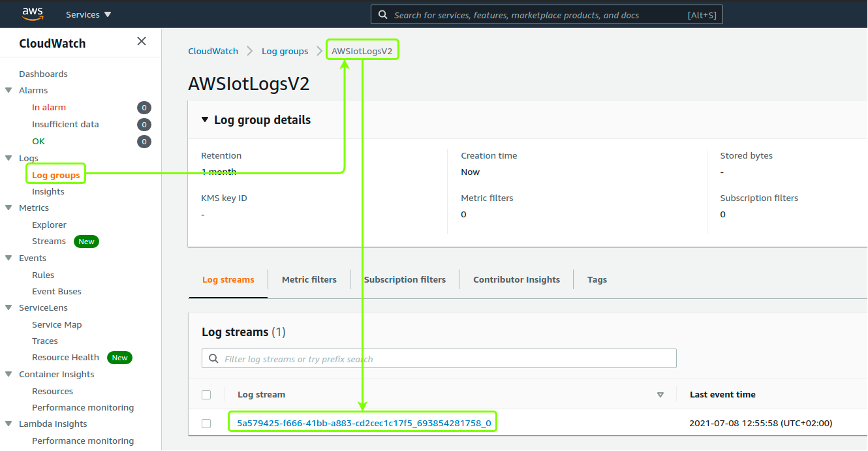Viewport: 868px width, 451px height.
Task: Open Service Map
Action: pyautogui.click(x=57, y=324)
